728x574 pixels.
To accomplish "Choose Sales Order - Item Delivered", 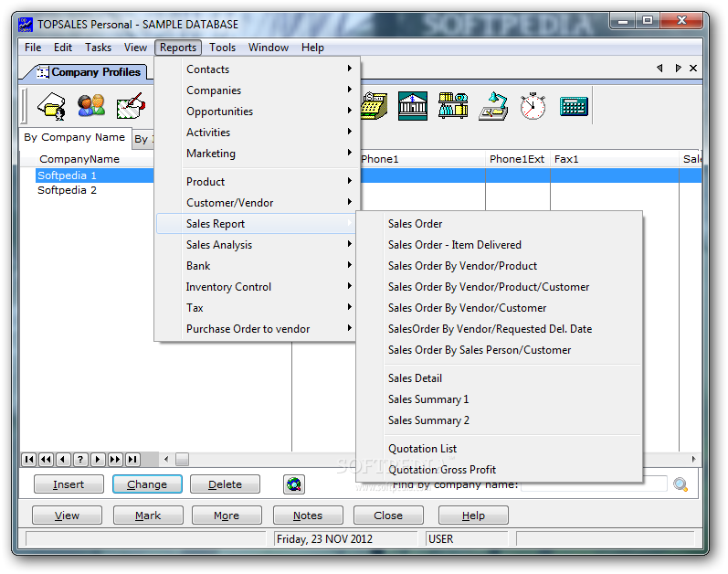I will pyautogui.click(x=500, y=245).
